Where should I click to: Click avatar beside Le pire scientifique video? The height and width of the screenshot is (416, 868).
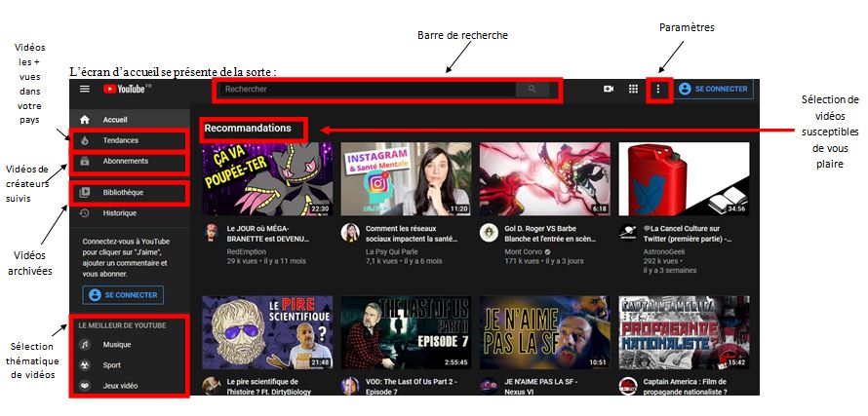(211, 386)
